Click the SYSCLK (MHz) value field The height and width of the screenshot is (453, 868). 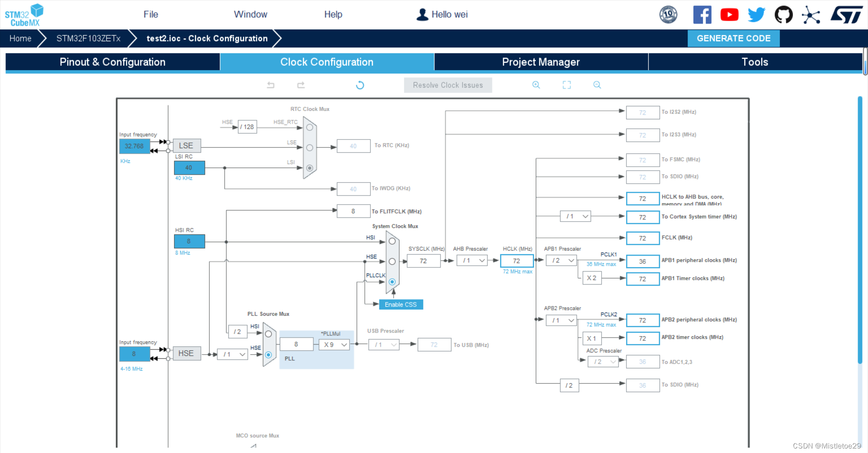(x=424, y=261)
